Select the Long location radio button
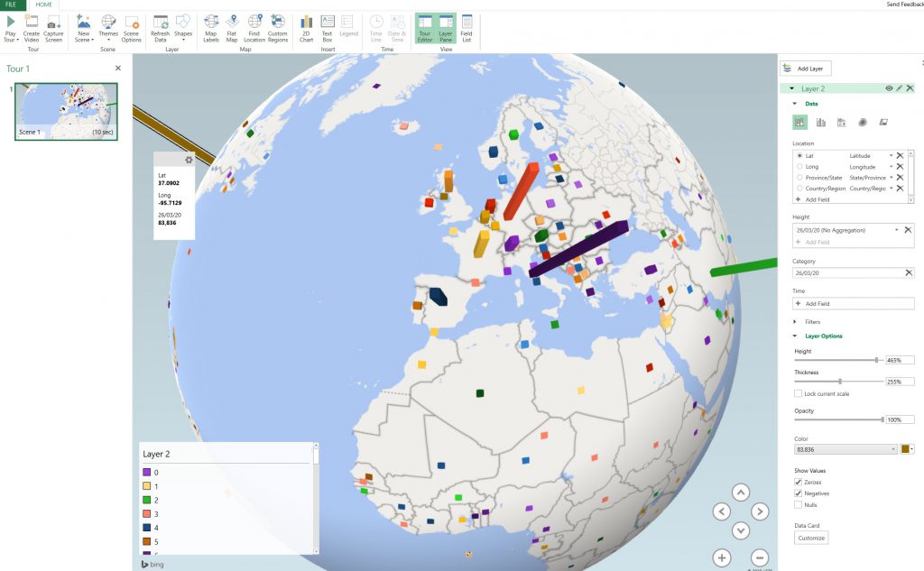The image size is (924, 571). tap(799, 167)
